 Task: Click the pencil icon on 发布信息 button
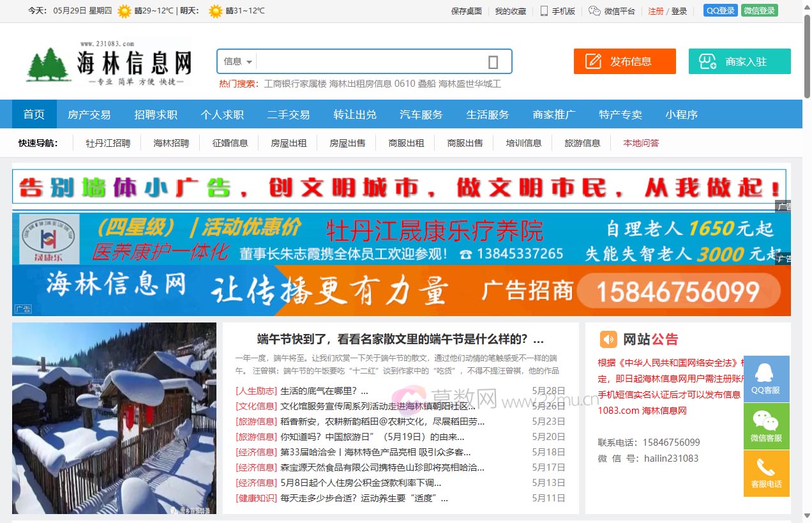(595, 61)
